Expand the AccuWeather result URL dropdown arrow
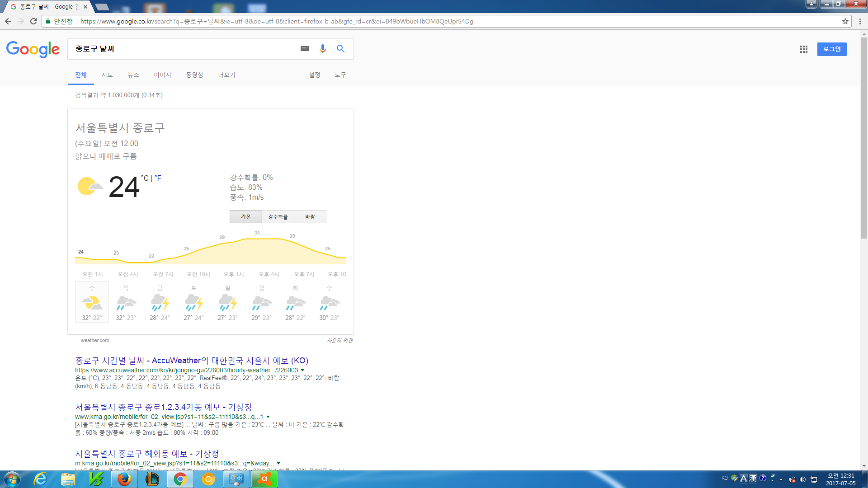Screen dimensions: 868x488 coord(302,371)
